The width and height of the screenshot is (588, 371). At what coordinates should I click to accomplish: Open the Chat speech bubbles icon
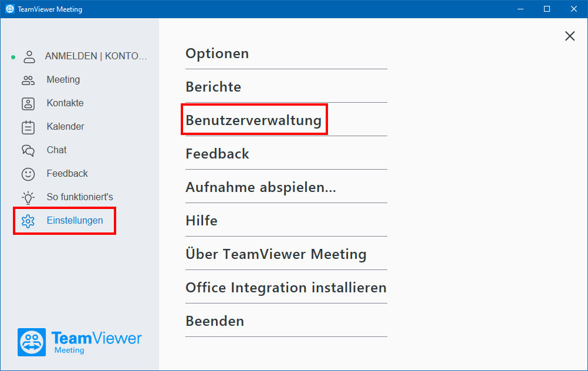click(28, 150)
